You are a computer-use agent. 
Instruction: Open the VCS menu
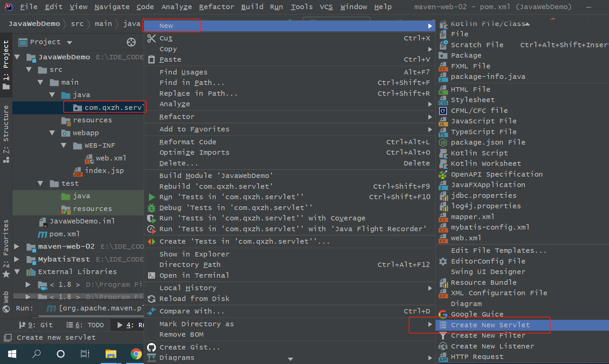(326, 7)
